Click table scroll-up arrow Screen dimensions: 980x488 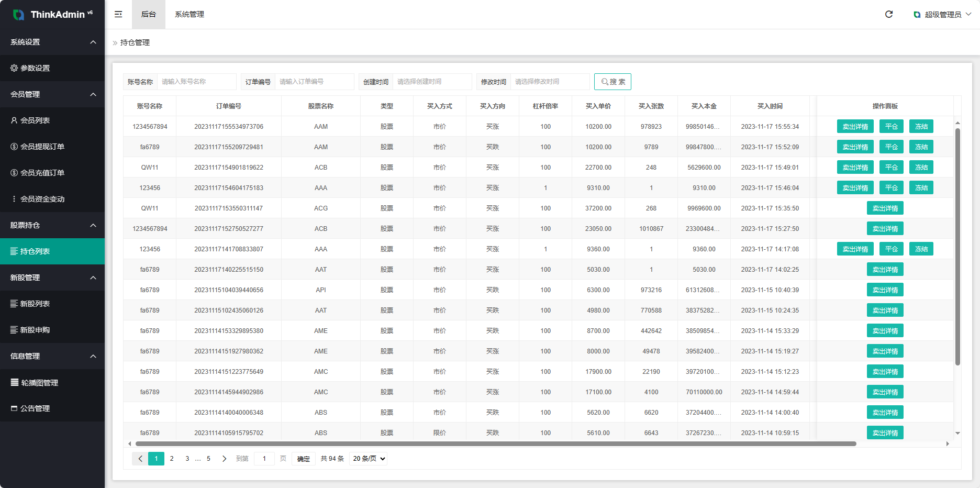pyautogui.click(x=957, y=123)
